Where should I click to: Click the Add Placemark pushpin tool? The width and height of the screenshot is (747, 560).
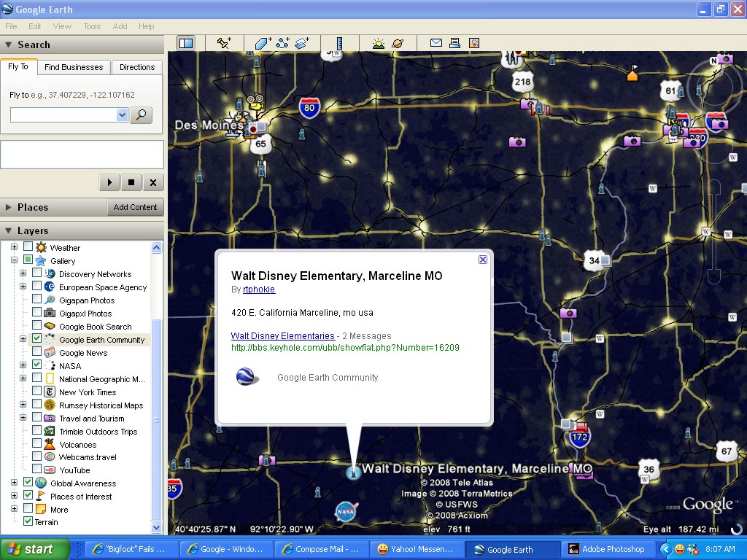[x=224, y=43]
